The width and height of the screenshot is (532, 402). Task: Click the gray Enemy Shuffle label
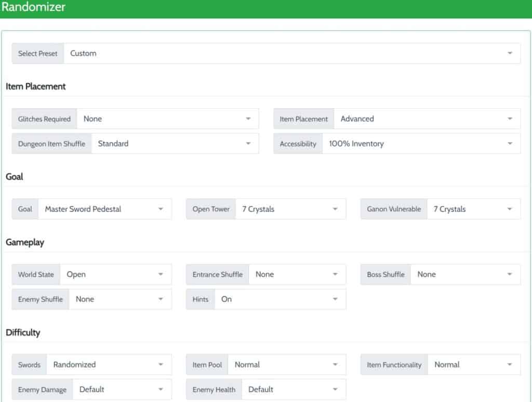click(41, 299)
